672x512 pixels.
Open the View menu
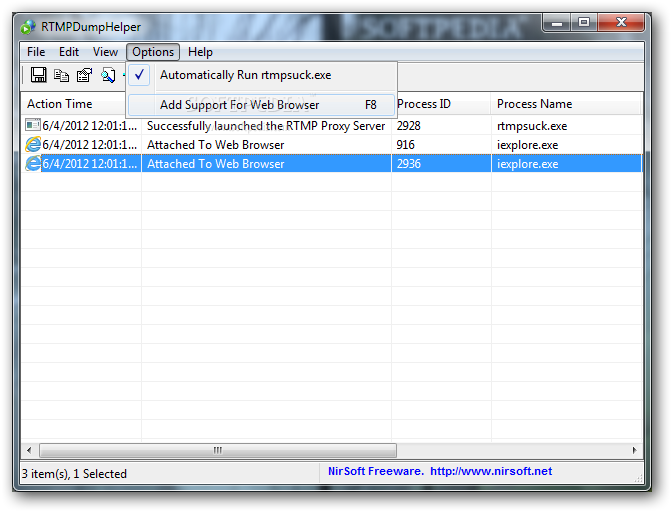[x=105, y=52]
